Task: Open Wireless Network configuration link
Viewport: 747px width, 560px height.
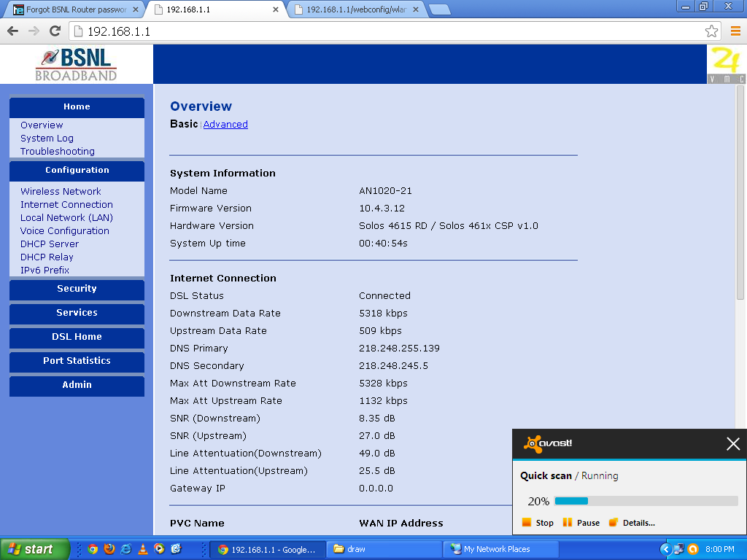Action: [61, 192]
